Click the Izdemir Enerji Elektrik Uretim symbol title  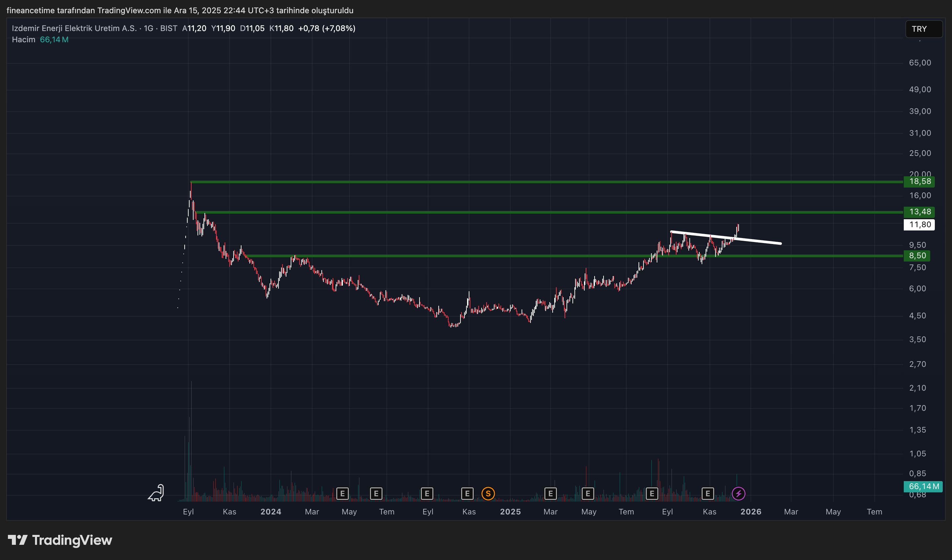[x=74, y=28]
